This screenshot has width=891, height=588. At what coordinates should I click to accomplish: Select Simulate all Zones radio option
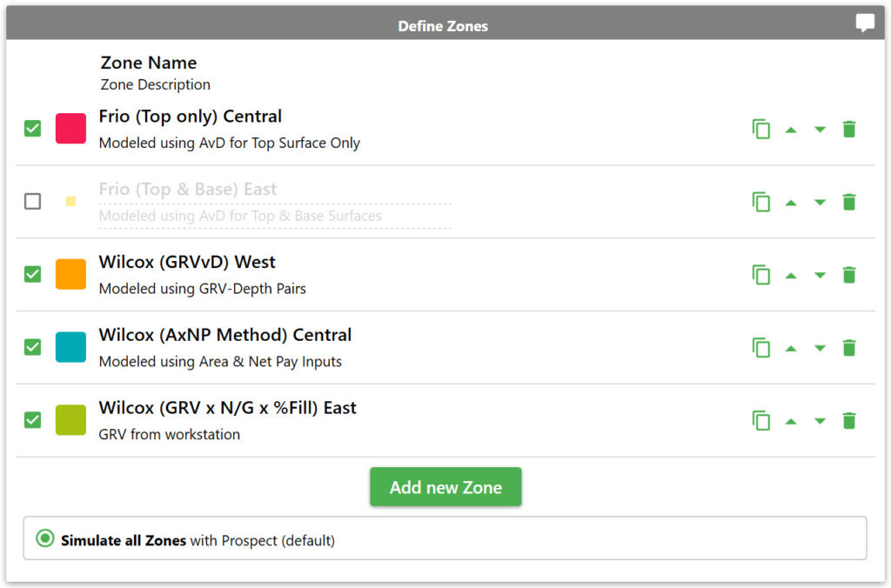[45, 538]
